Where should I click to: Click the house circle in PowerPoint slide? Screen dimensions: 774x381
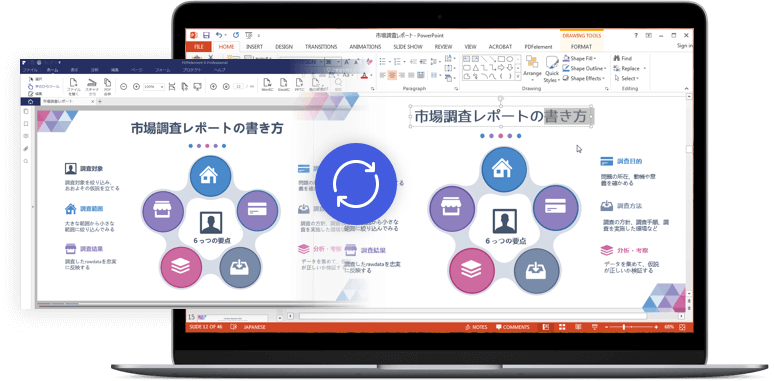click(x=503, y=169)
